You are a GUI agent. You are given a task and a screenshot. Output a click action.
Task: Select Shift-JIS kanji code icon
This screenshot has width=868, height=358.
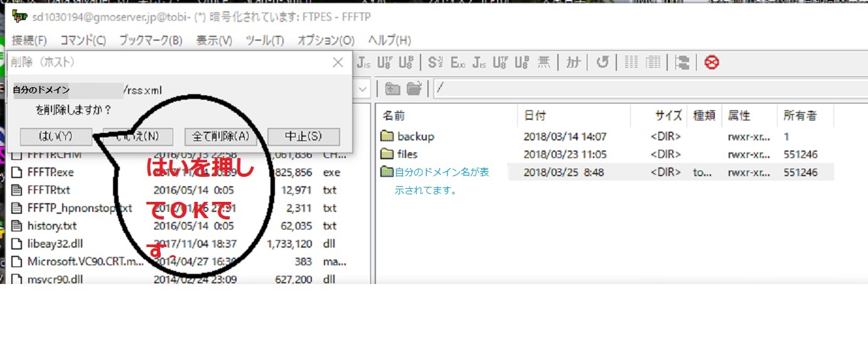(436, 63)
